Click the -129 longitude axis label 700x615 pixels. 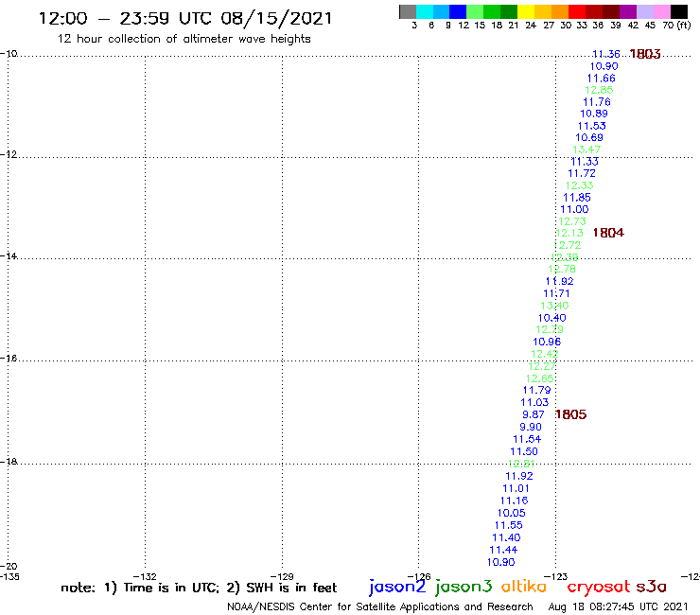coord(282,576)
